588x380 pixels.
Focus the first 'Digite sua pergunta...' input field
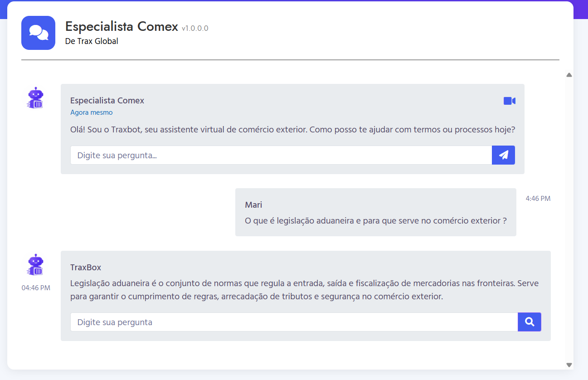point(281,155)
